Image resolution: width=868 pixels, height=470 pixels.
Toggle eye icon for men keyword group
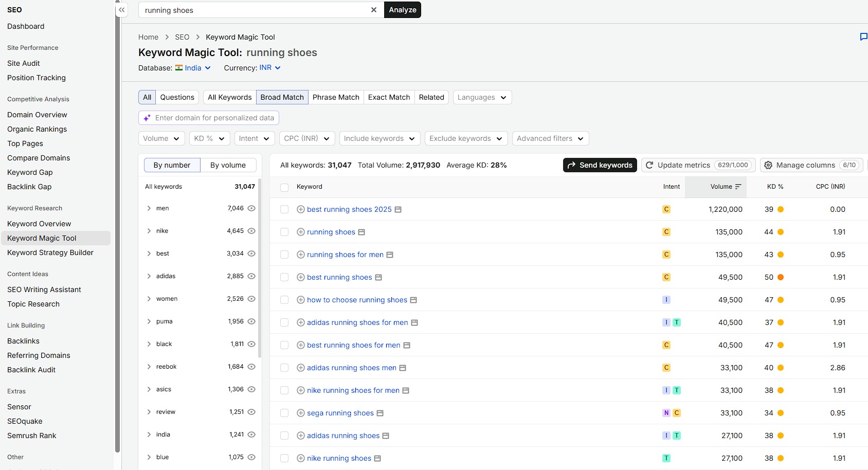point(251,208)
